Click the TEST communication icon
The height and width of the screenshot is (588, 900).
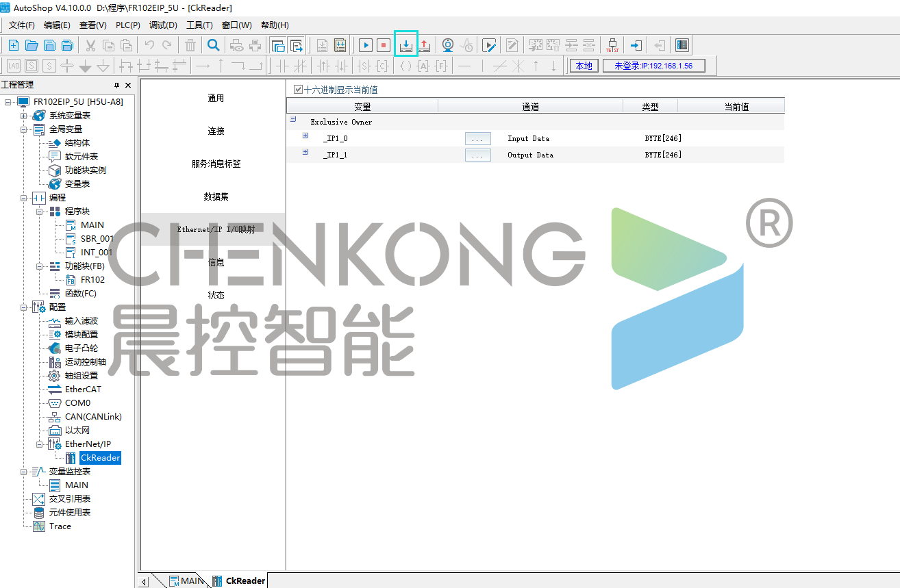tap(612, 45)
